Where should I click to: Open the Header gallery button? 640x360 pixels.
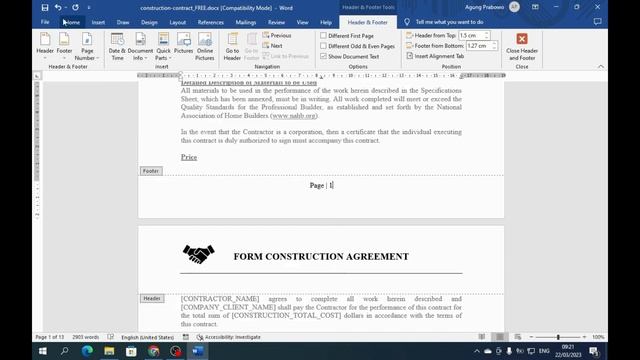(45, 47)
